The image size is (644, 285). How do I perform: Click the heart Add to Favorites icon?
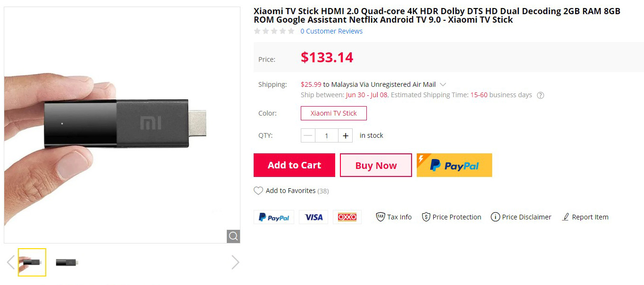pos(258,191)
